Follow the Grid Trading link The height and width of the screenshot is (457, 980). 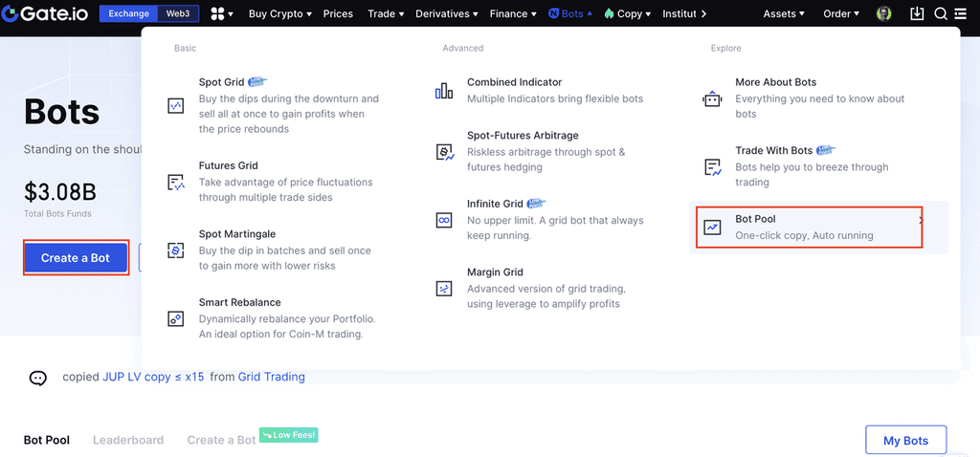coord(272,377)
